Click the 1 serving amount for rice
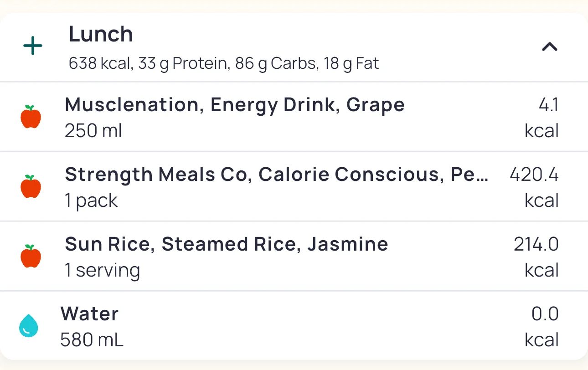The width and height of the screenshot is (588, 370). [x=102, y=271]
